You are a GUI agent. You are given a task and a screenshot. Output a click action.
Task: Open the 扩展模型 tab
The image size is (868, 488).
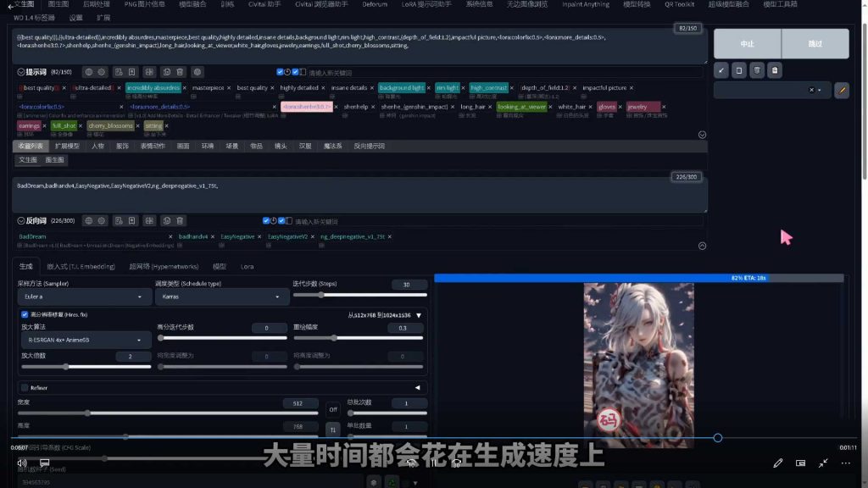(x=67, y=146)
